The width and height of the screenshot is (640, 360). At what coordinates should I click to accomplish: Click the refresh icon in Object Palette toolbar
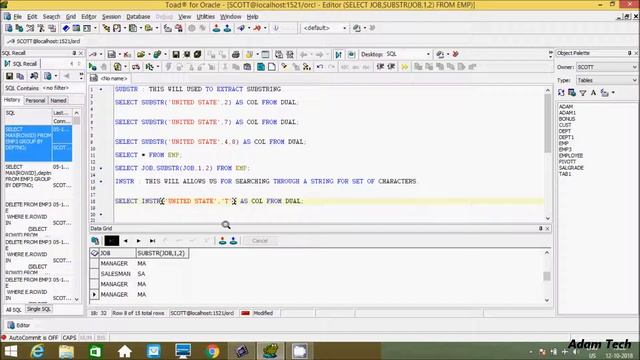click(561, 93)
